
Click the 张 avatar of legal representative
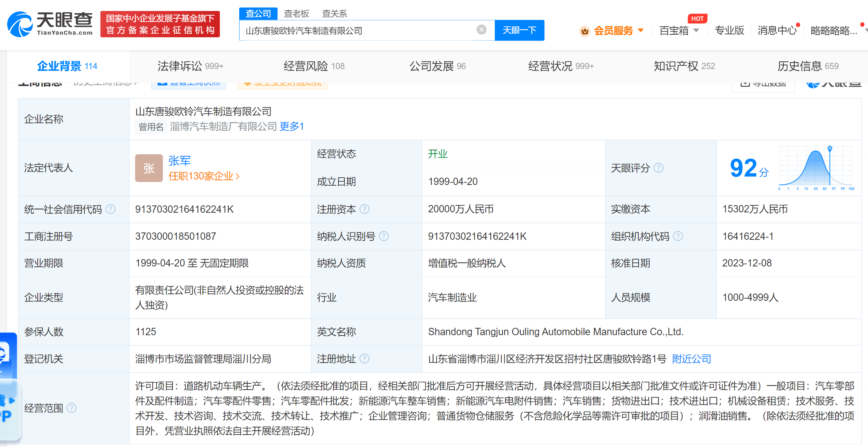pyautogui.click(x=149, y=168)
